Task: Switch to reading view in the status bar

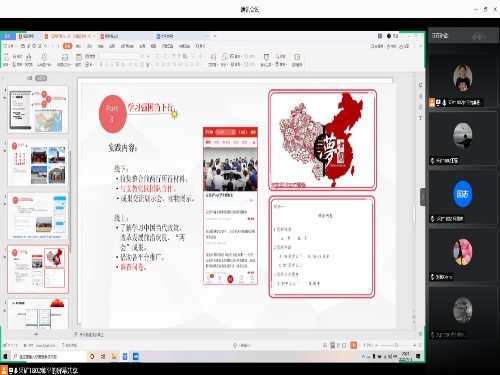Action: point(344,345)
